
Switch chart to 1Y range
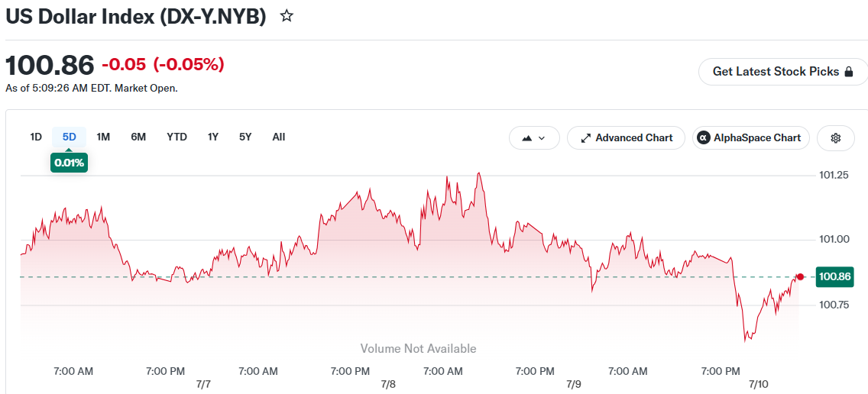(213, 137)
